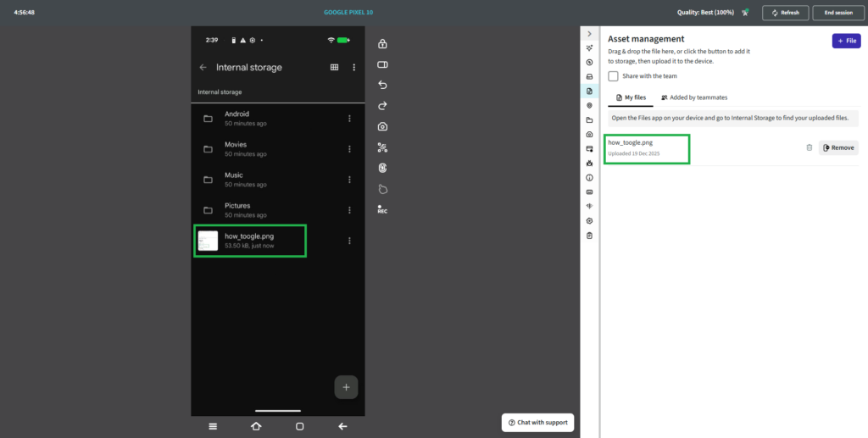The image size is (868, 438).
Task: Click the bug report icon in sidebar
Action: pos(589,163)
